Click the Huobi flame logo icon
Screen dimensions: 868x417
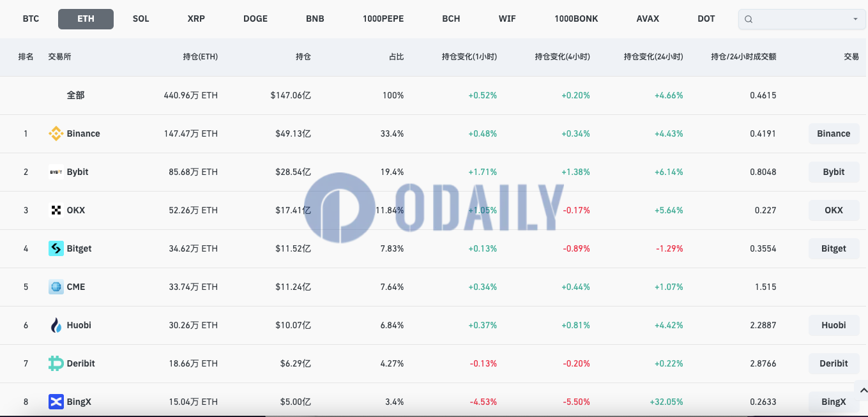56,325
